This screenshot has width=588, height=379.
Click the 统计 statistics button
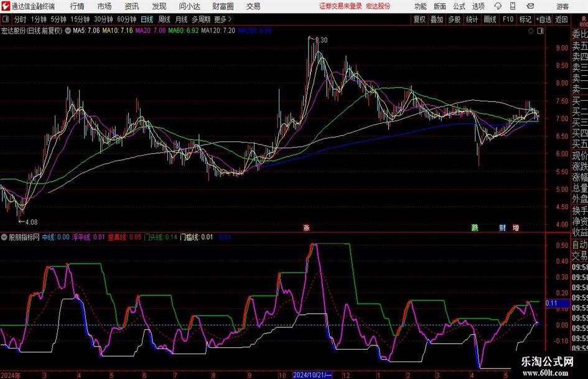472,19
